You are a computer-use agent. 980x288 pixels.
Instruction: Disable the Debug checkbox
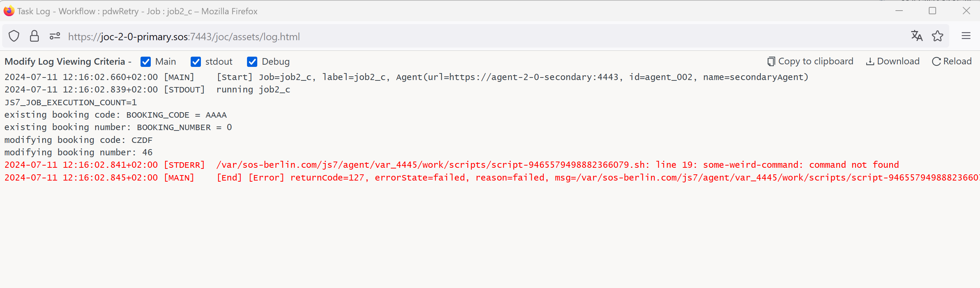[x=252, y=61]
